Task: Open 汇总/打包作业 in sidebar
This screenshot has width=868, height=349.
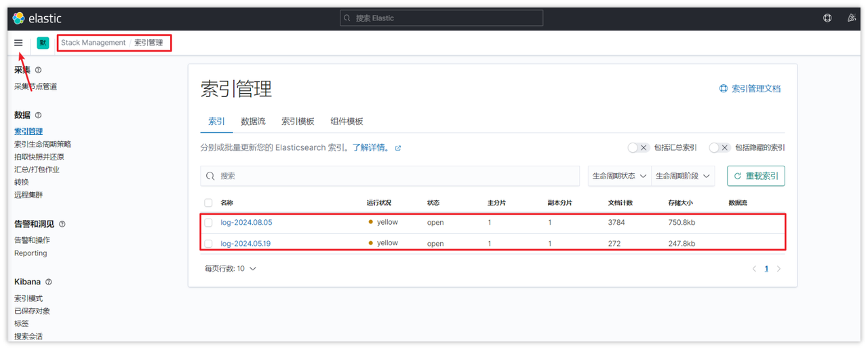Action: click(37, 170)
